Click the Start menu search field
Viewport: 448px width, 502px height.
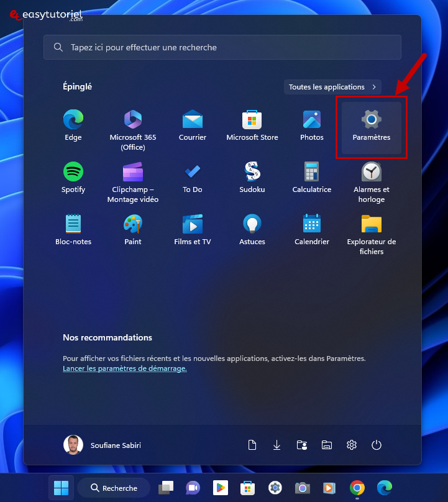(x=222, y=47)
